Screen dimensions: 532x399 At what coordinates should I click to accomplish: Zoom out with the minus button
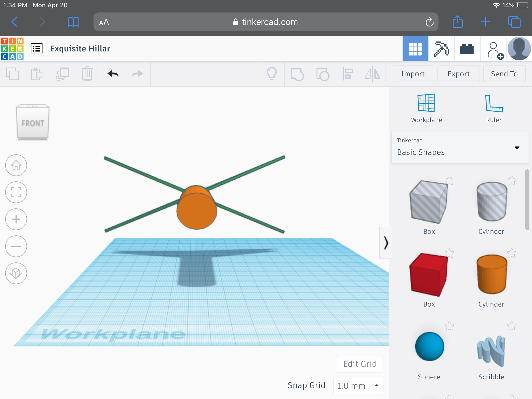pos(16,246)
